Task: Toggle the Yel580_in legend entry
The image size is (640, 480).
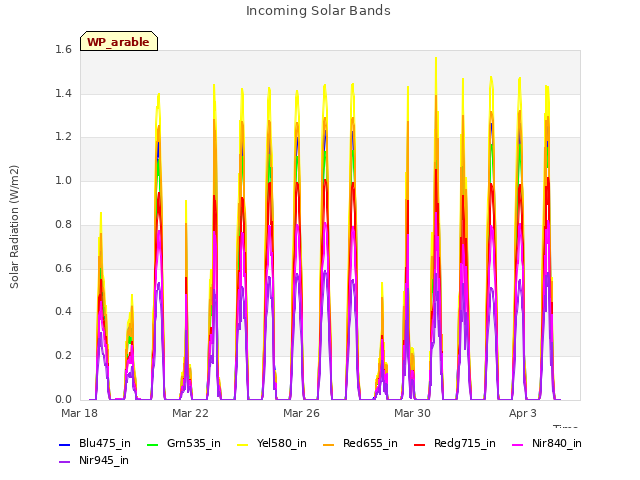Action: [x=272, y=444]
